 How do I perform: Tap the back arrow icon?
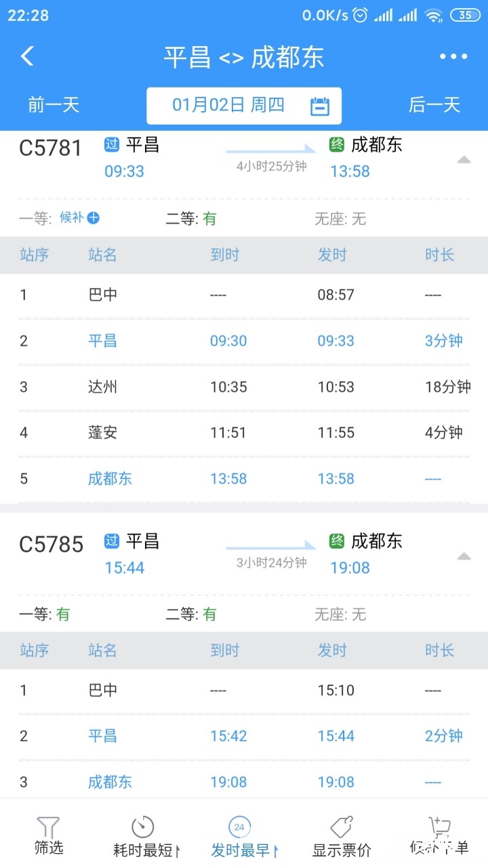[27, 56]
